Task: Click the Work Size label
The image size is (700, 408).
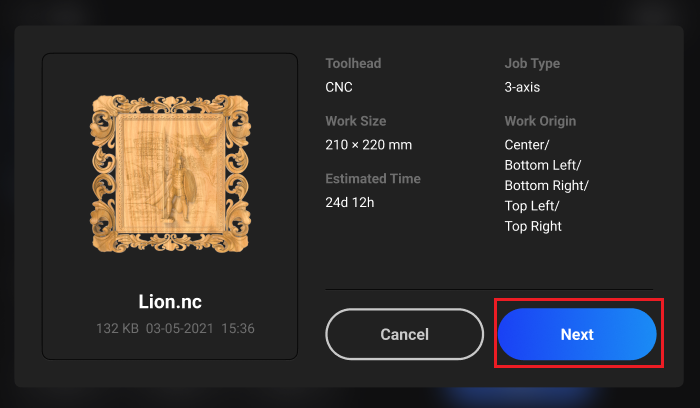Action: (356, 121)
